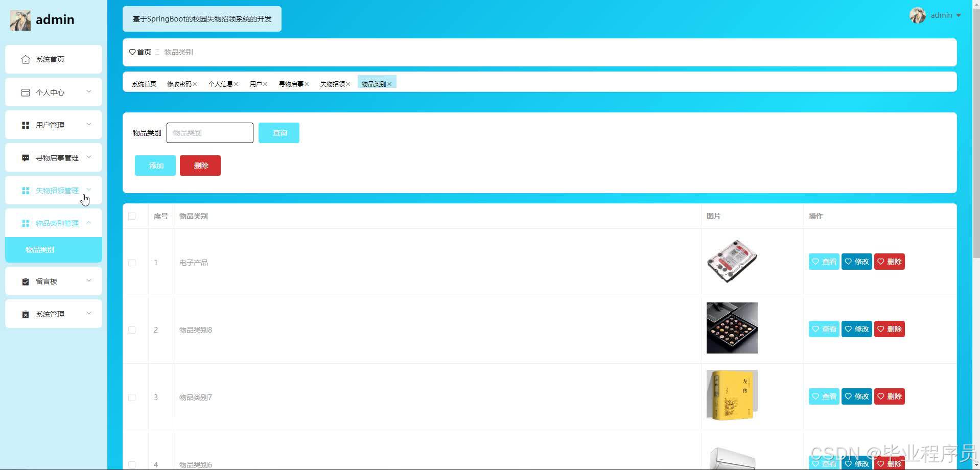This screenshot has width=980, height=470.
Task: Focus the 物品类别 search input field
Action: coord(210,133)
